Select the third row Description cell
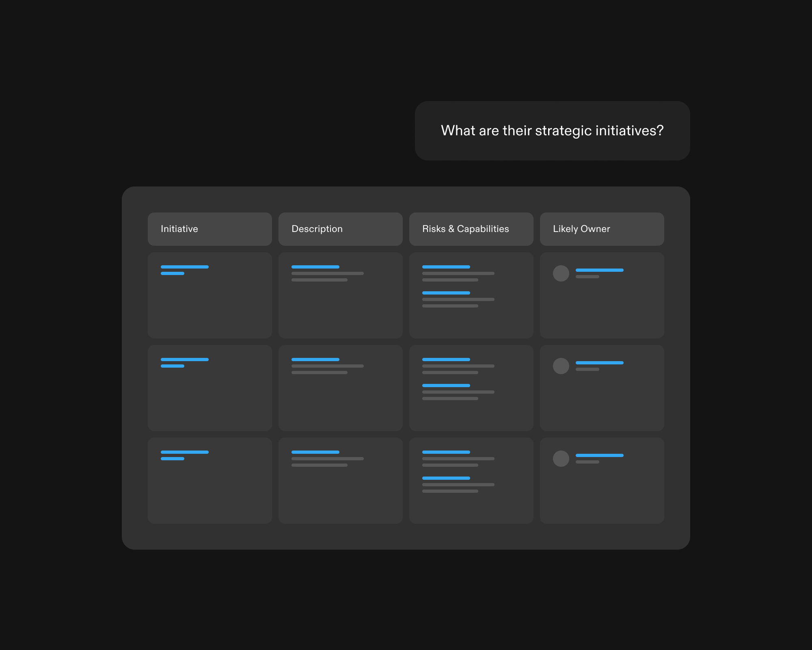The height and width of the screenshot is (650, 812). 340,481
